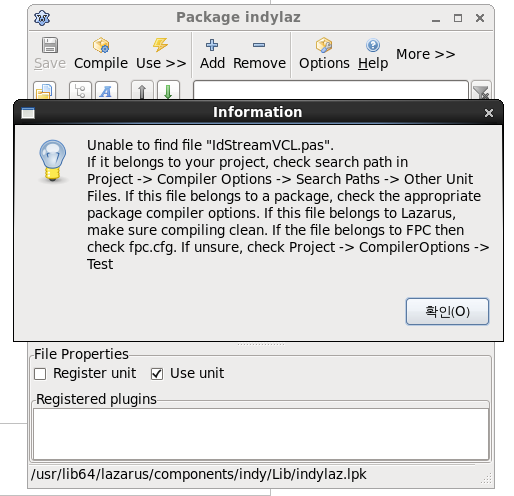Expand the More >> menu
The width and height of the screenshot is (514, 496).
[425, 54]
